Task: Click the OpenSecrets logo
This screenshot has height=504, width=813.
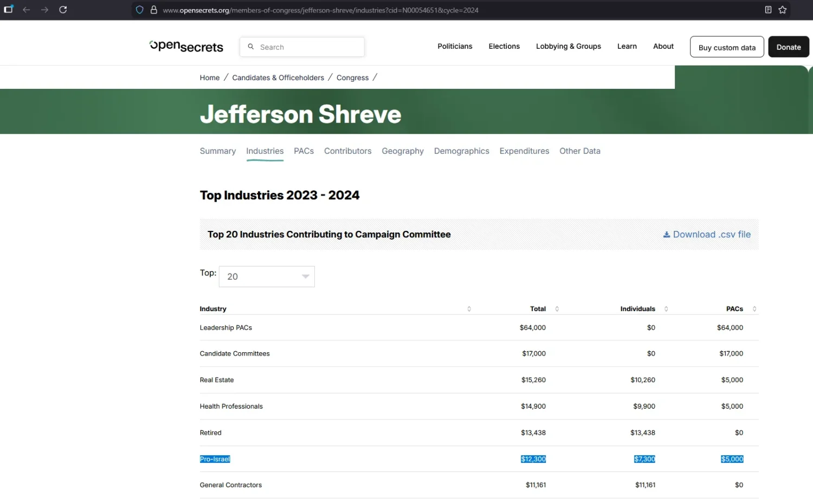Action: tap(186, 47)
